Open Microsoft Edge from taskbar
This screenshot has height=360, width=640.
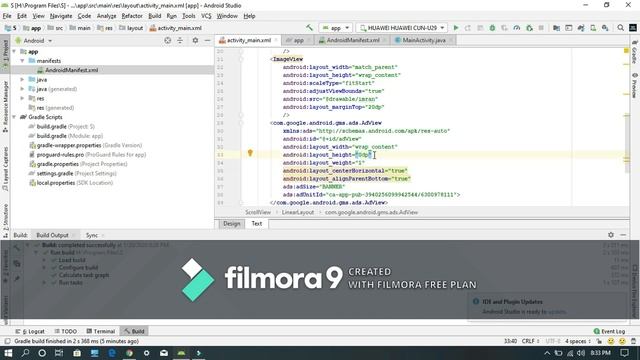click(112, 353)
